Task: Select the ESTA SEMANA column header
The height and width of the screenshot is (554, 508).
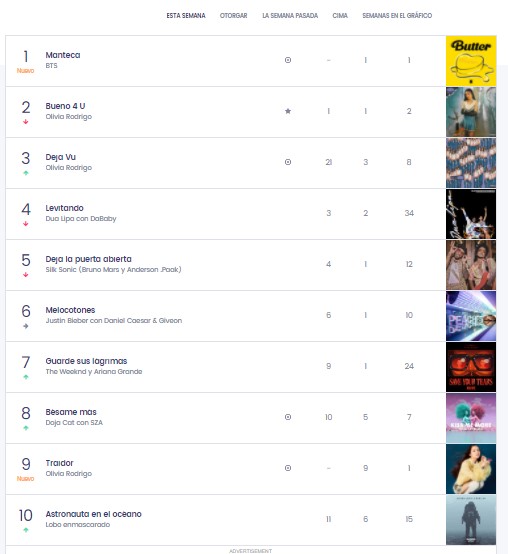Action: click(x=186, y=16)
